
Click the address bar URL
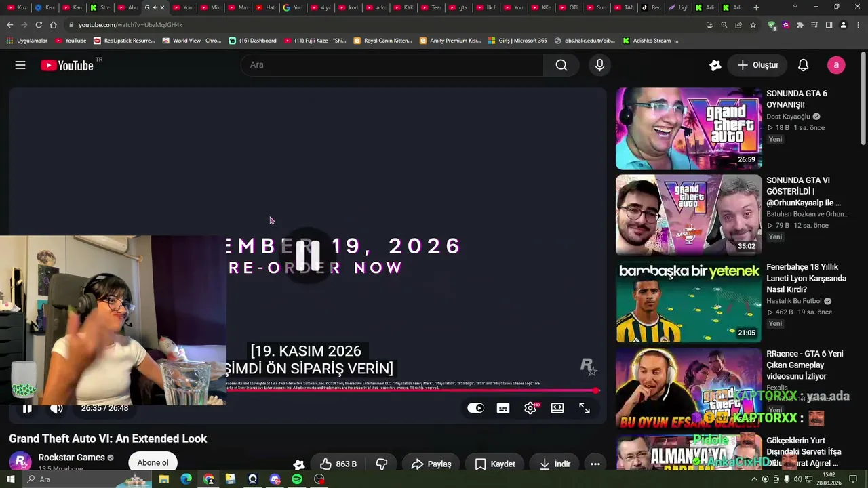click(130, 25)
